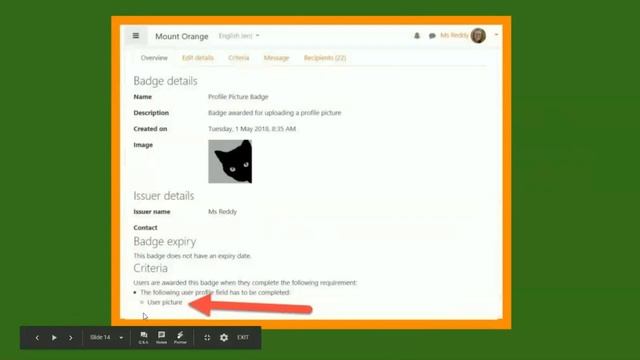
Task: Click the 'following user profile field' criteria line
Action: tap(215, 292)
